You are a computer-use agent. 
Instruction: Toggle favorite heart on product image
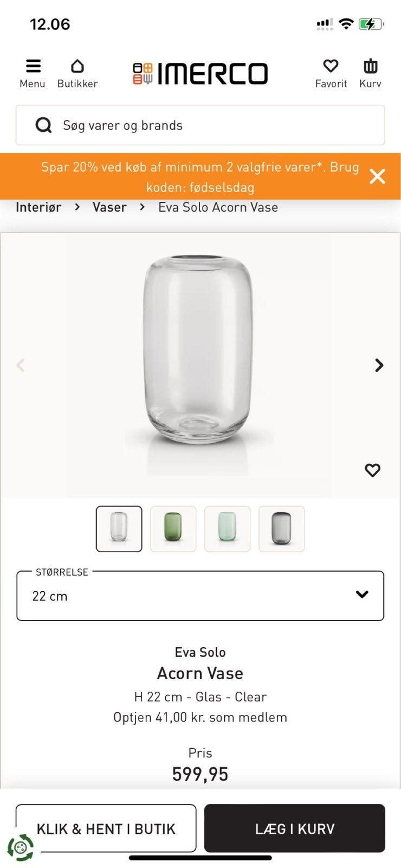click(372, 470)
